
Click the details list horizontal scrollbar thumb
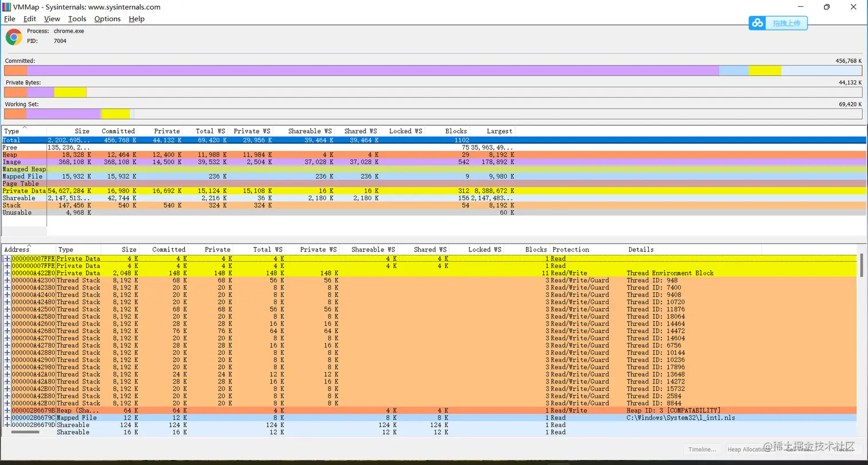[x=25, y=432]
